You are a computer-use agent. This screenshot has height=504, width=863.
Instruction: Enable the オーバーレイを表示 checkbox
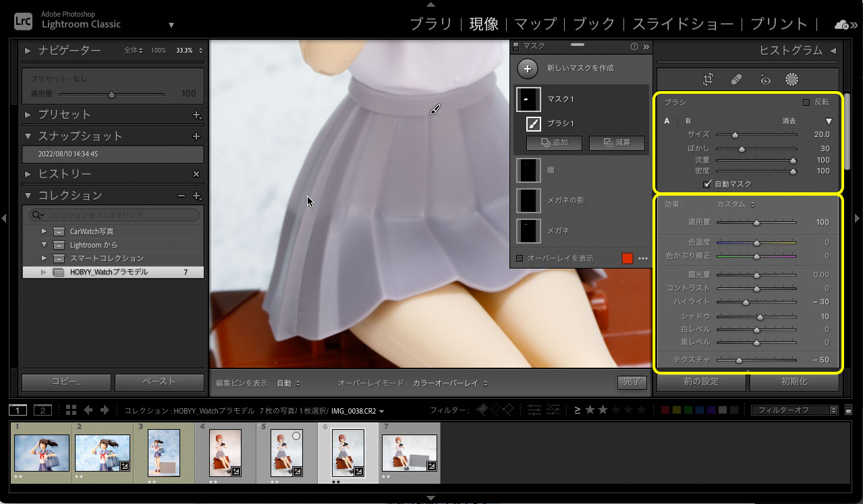[x=520, y=258]
